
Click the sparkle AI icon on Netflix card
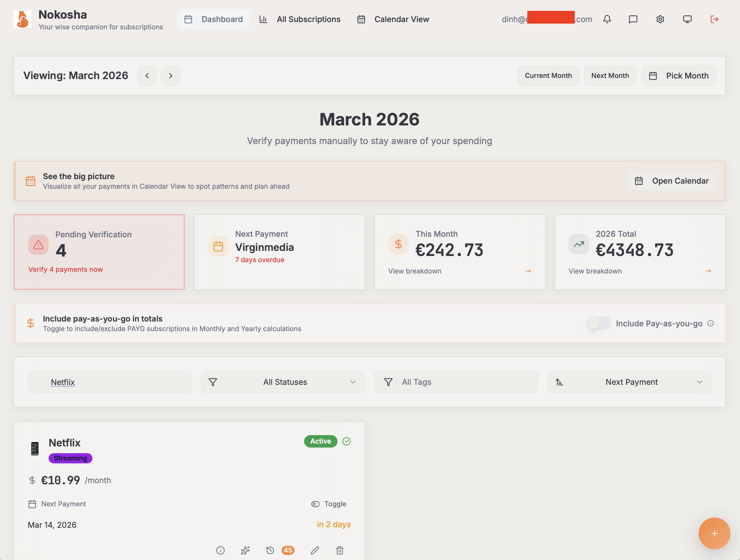[245, 550]
